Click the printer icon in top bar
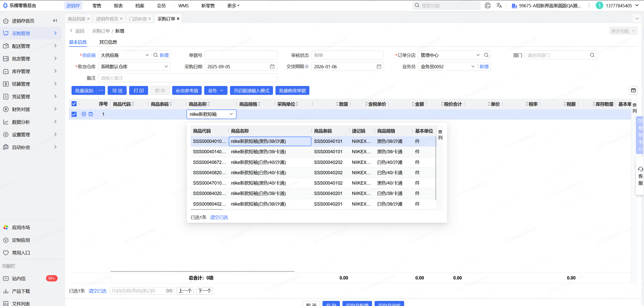Image resolution: width=644 pixels, height=306 pixels. point(488,6)
